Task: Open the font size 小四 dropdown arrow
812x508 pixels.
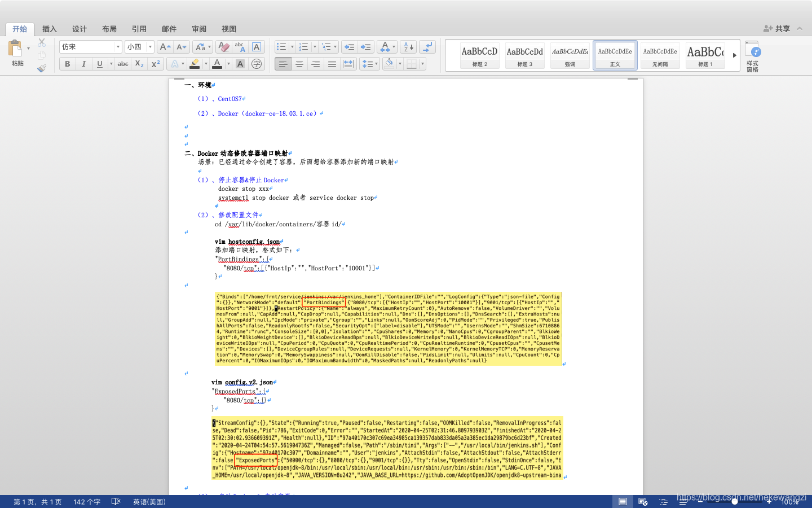Action: point(150,47)
